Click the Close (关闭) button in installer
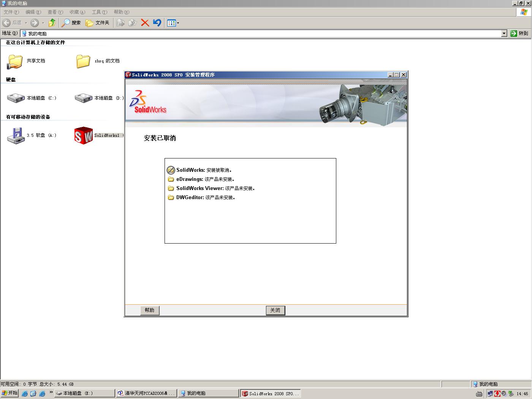The width and height of the screenshot is (532, 399). (275, 310)
